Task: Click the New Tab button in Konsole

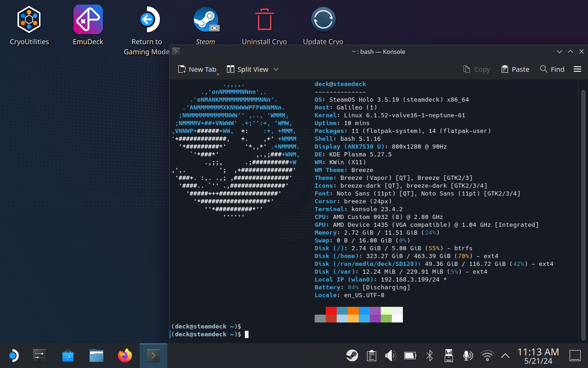Action: (x=197, y=69)
